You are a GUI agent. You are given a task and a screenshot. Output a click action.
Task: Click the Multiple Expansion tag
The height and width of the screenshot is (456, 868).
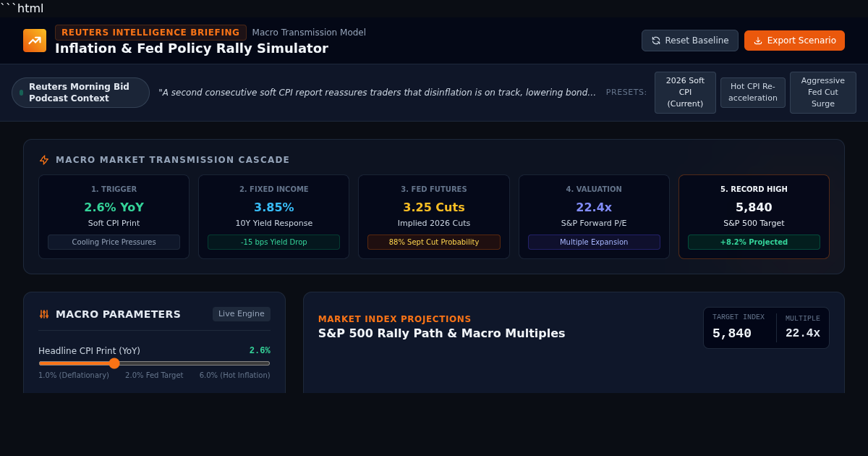[594, 242]
